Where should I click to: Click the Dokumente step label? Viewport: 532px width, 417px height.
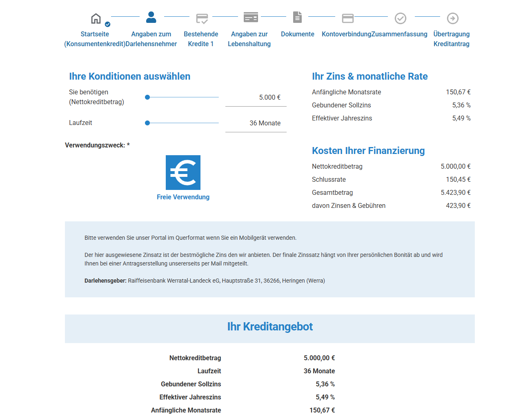pos(297,34)
